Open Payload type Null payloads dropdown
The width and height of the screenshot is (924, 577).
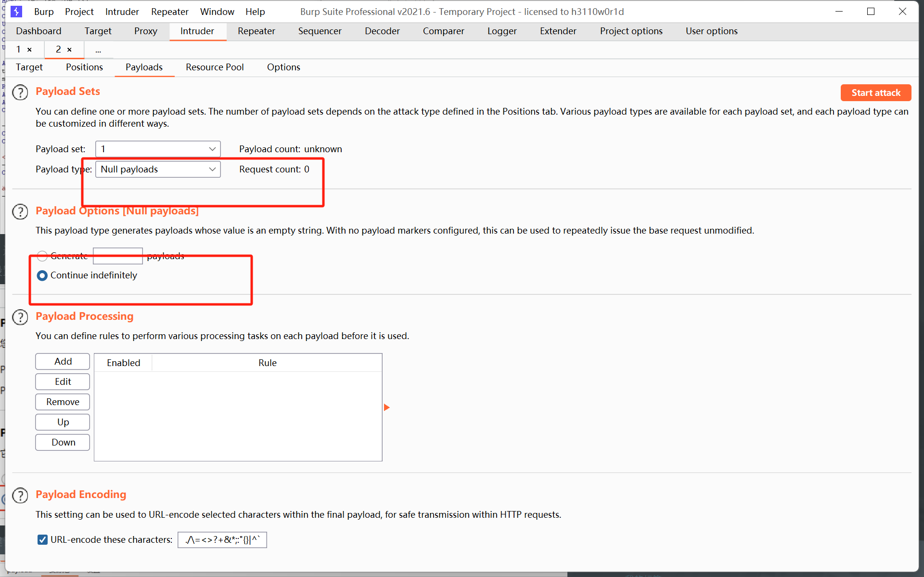click(158, 169)
